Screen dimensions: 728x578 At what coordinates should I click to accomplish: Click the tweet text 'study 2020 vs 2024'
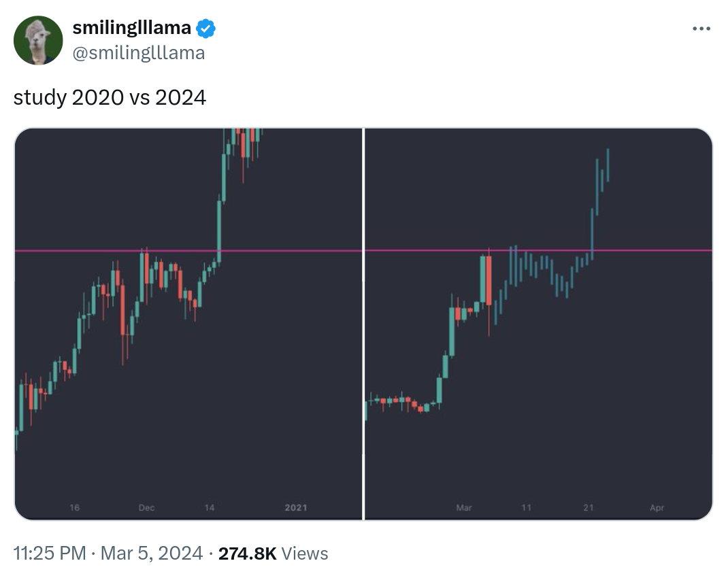point(110,97)
